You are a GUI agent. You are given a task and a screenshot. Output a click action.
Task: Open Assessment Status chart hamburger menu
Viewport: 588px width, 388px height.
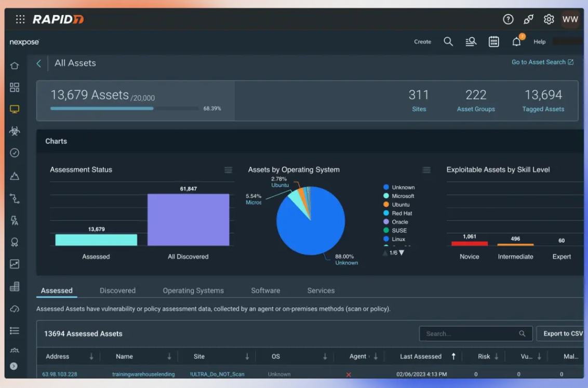[228, 170]
